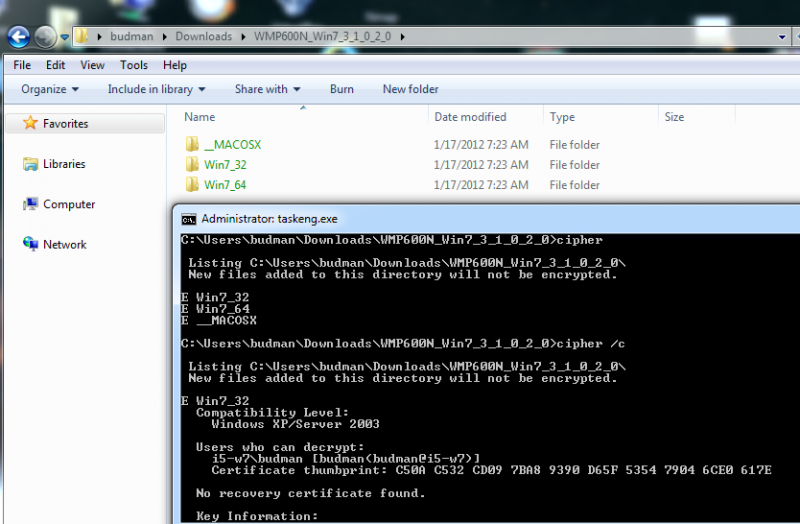Click the Certificate thumbprint line

[491, 470]
